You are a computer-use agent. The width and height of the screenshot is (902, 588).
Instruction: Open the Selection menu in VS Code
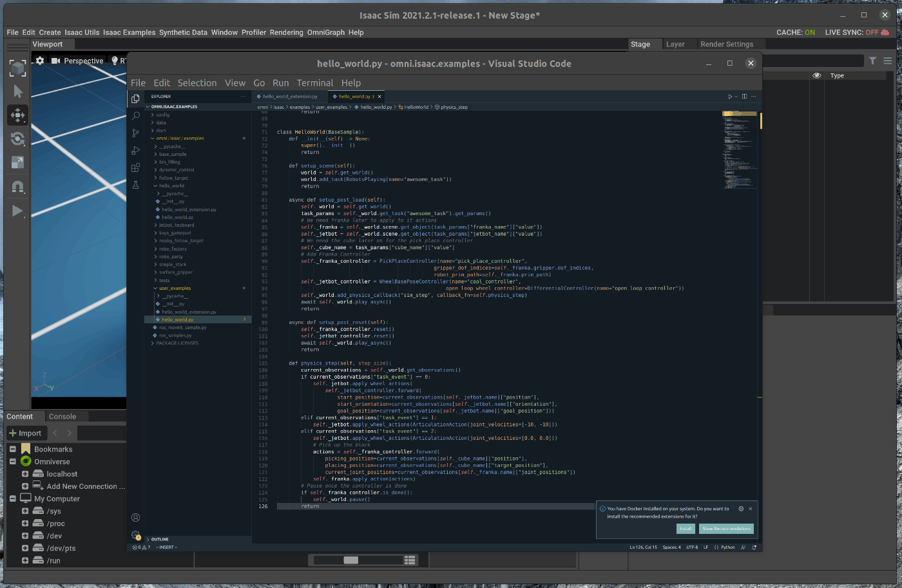tap(197, 83)
